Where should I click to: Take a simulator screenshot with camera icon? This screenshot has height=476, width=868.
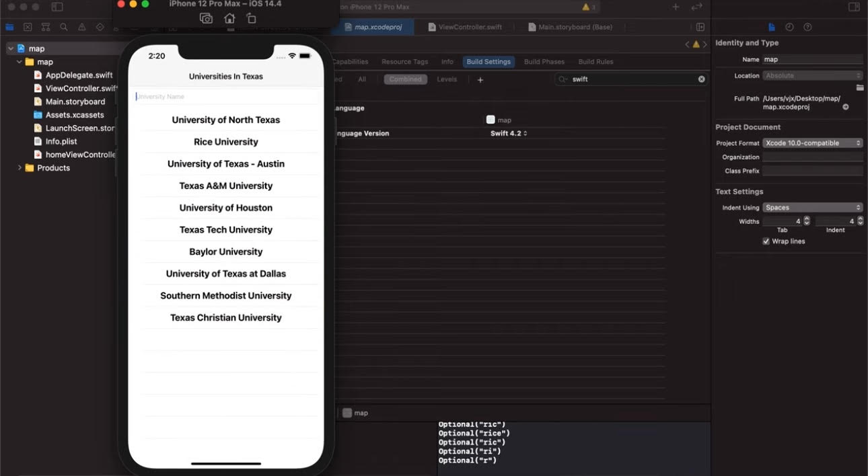(206, 19)
